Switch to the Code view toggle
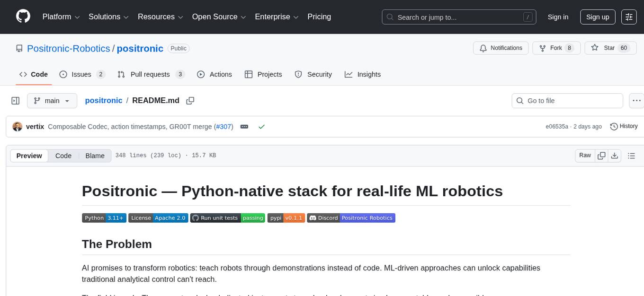The image size is (644, 296). point(63,156)
